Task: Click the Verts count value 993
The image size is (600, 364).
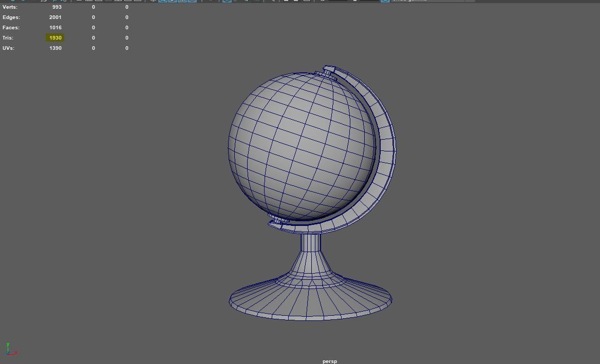Action: [x=57, y=7]
